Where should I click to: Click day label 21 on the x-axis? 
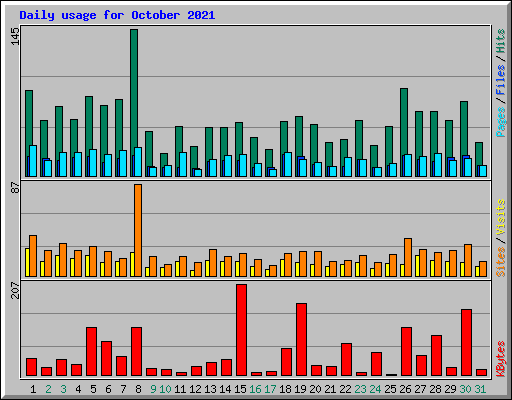click(330, 389)
